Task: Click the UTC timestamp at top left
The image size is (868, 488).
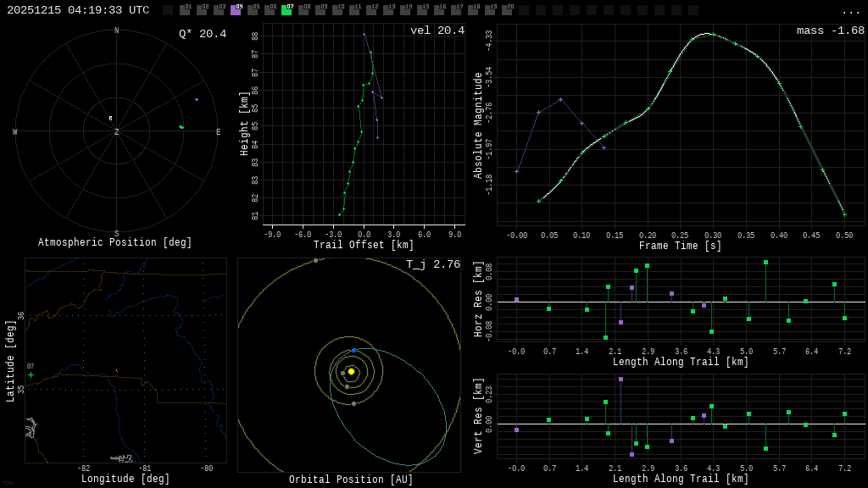Action: (78, 10)
